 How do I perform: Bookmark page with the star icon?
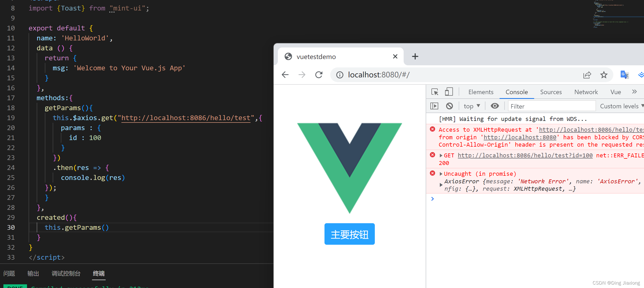pyautogui.click(x=604, y=75)
